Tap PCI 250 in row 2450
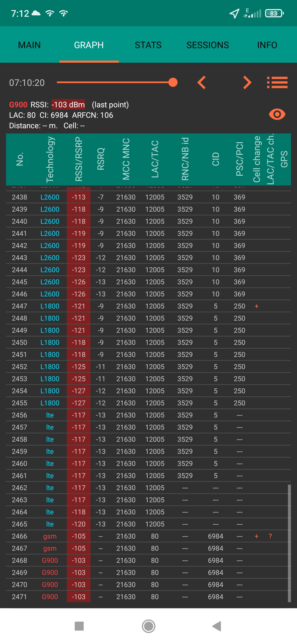Image resolution: width=297 pixels, height=644 pixels. click(x=240, y=342)
